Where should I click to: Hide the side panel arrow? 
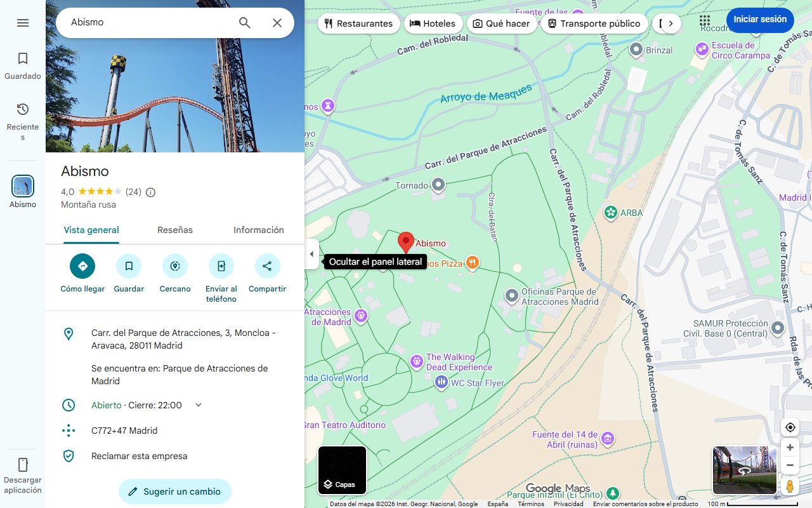(x=311, y=254)
